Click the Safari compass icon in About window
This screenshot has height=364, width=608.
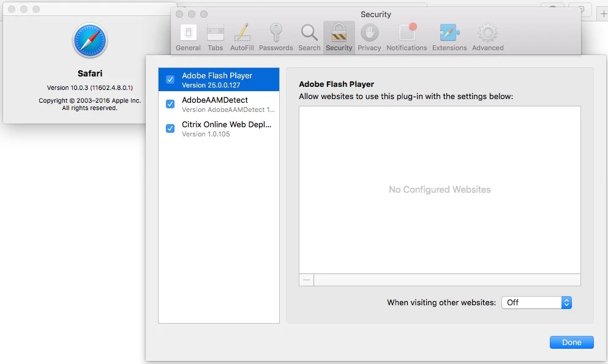coord(89,40)
